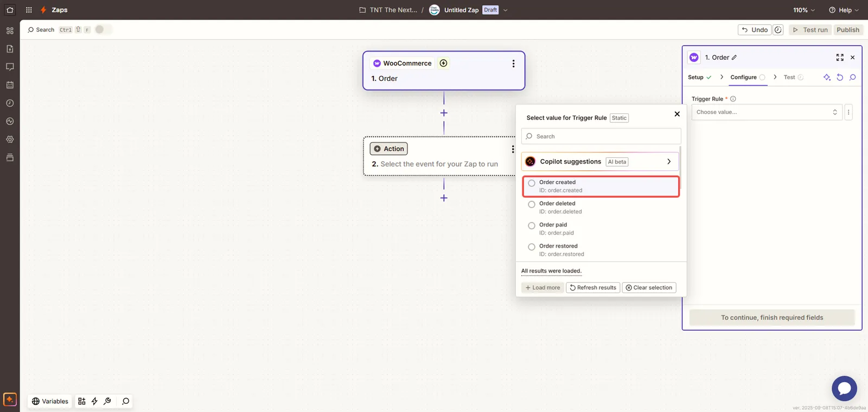
Task: Click the Refresh results button
Action: (x=593, y=288)
